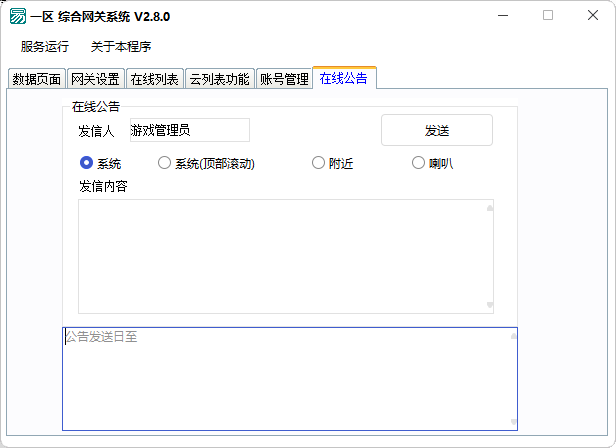Image resolution: width=616 pixels, height=448 pixels.
Task: Click scroll-down arrow of 发信内容 box
Action: tap(490, 304)
